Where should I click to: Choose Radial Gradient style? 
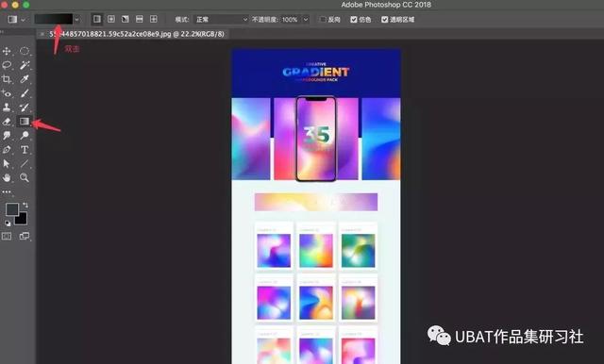pos(111,19)
